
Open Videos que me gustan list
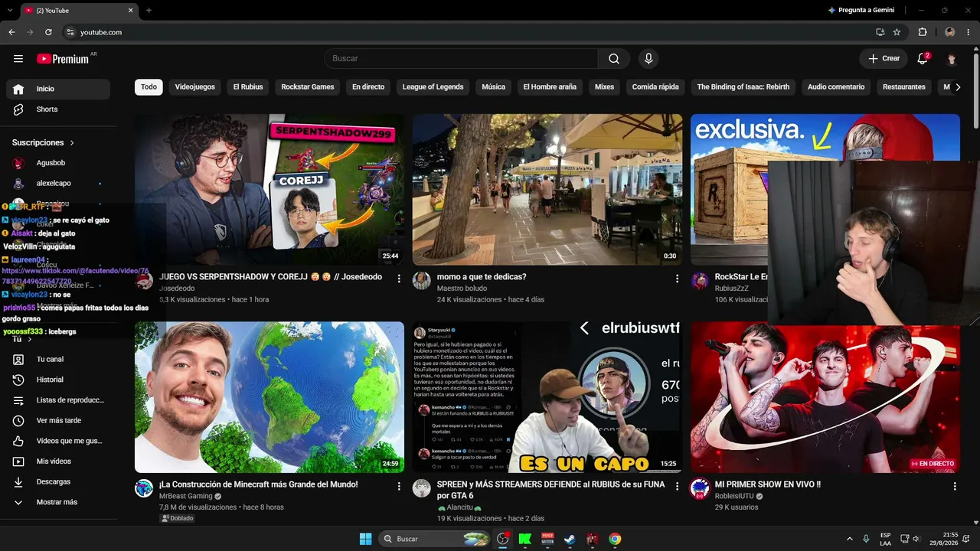tap(58, 441)
